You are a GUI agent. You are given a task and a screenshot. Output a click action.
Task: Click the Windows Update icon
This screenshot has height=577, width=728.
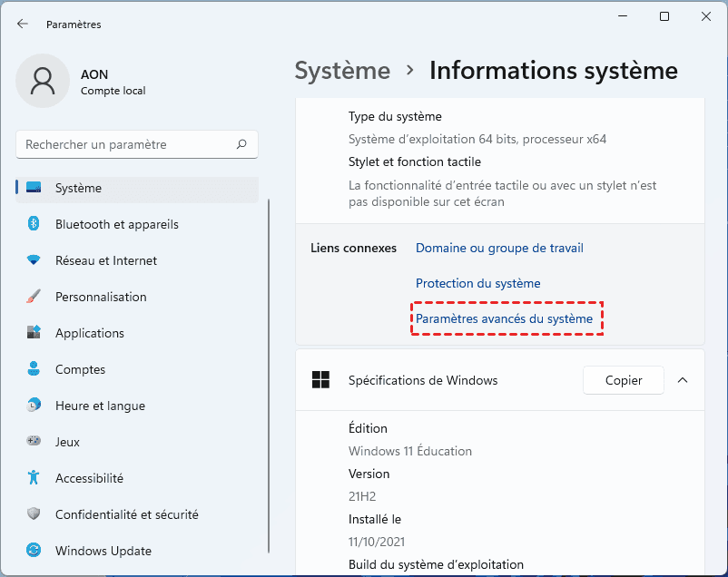(x=34, y=551)
